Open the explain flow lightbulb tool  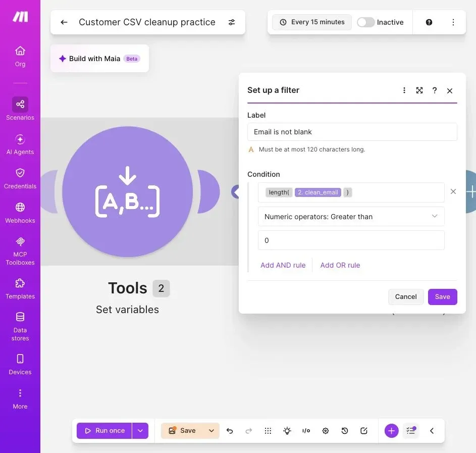[x=287, y=431]
